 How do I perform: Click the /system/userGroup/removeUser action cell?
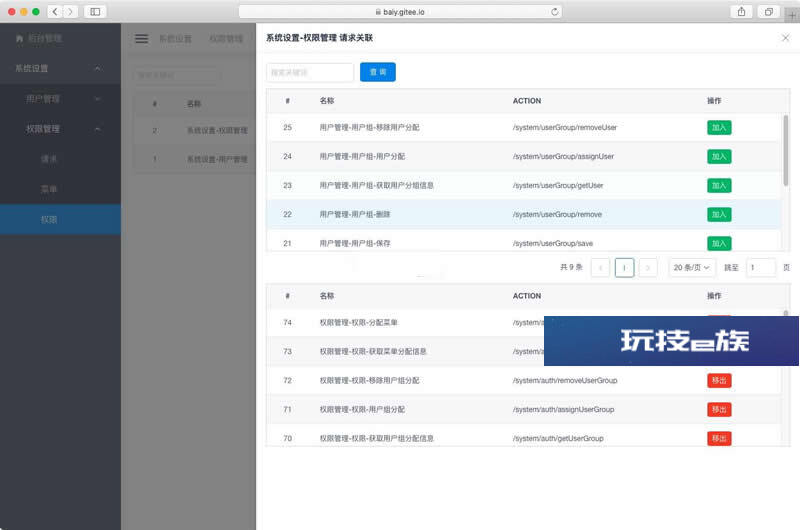(x=565, y=128)
